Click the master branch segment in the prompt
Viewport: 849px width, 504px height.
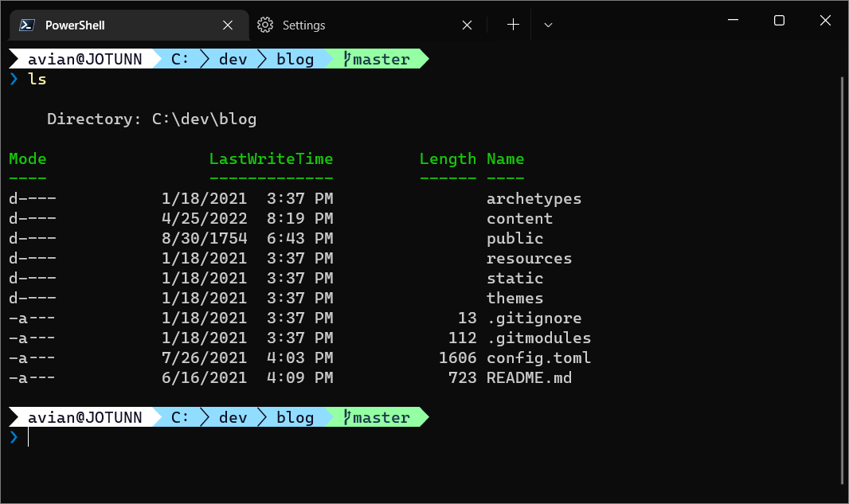(382, 59)
